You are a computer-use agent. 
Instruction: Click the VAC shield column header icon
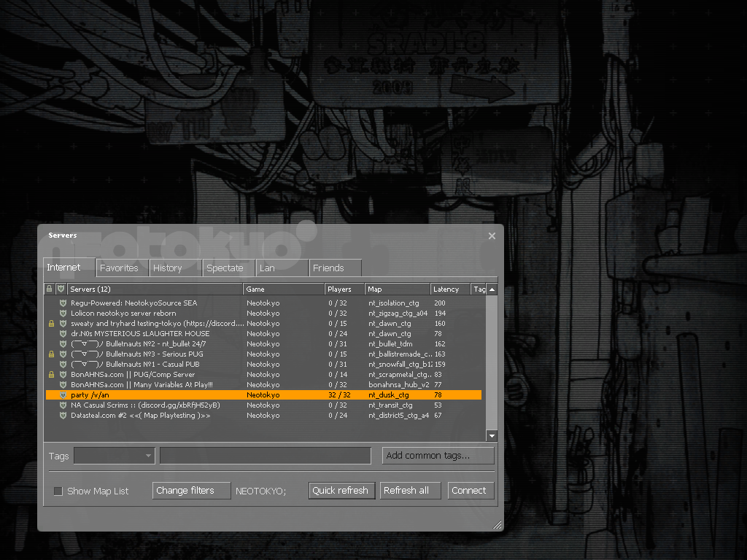(x=61, y=289)
